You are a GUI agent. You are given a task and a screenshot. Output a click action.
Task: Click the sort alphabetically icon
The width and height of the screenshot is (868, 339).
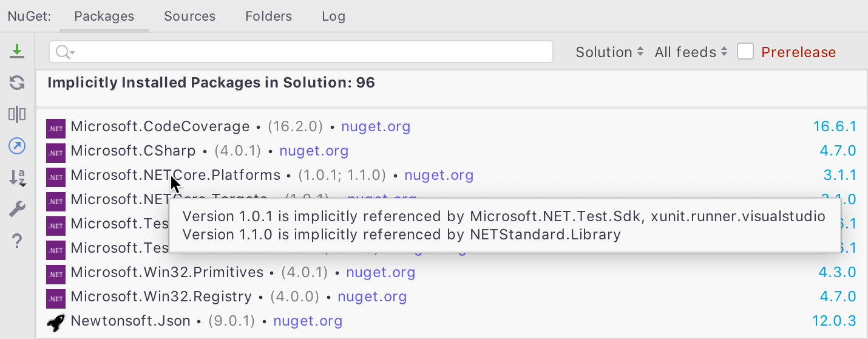[17, 177]
